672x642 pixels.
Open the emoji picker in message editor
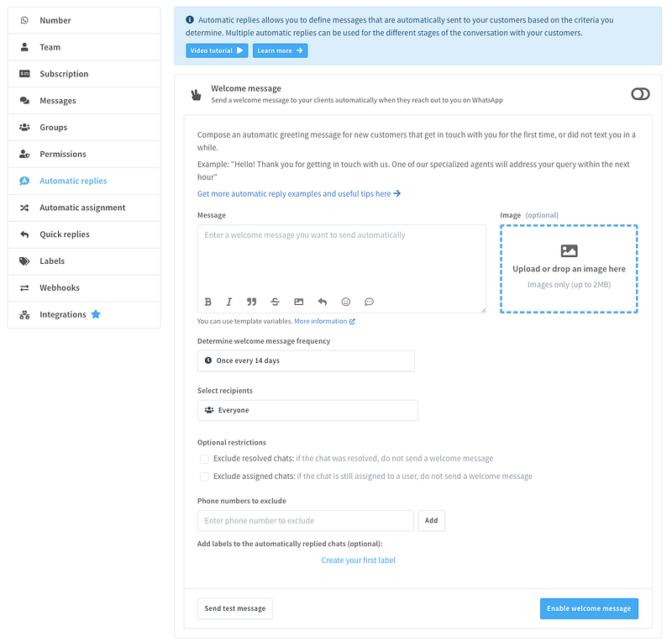tap(345, 302)
